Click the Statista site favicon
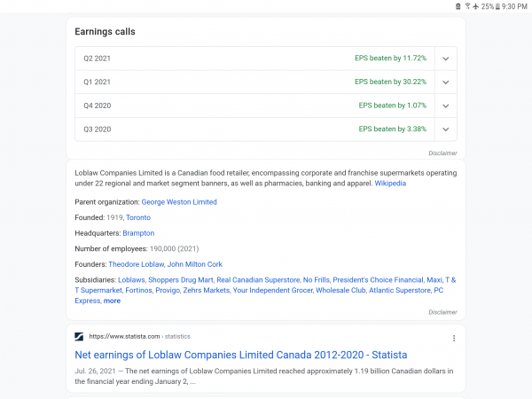 79,337
